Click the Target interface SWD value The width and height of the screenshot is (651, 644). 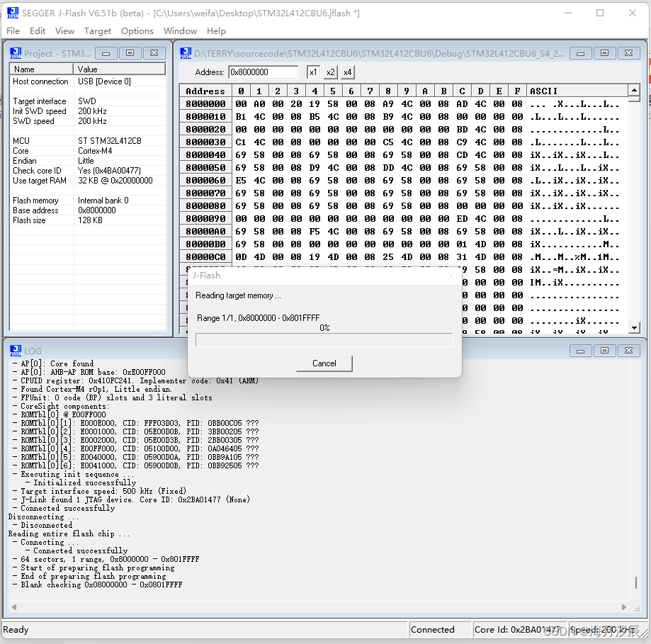pos(86,101)
